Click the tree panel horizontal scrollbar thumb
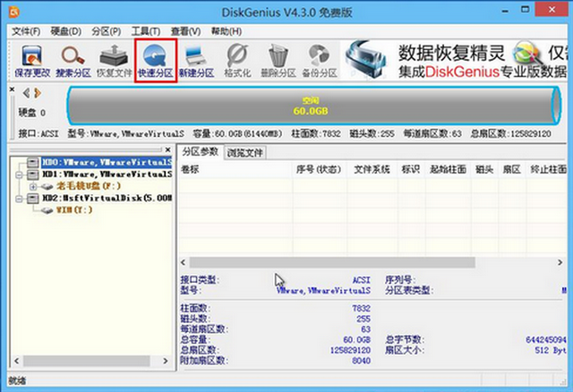This screenshot has height=392, width=573. pyautogui.click(x=87, y=361)
